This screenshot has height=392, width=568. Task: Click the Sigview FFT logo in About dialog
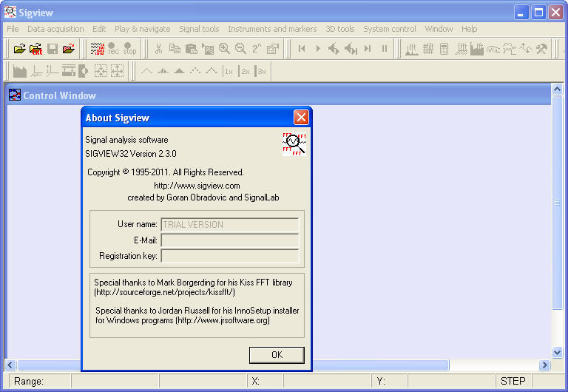294,144
